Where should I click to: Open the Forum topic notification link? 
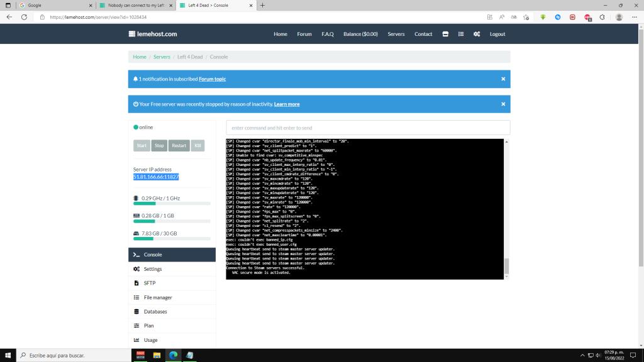click(213, 79)
